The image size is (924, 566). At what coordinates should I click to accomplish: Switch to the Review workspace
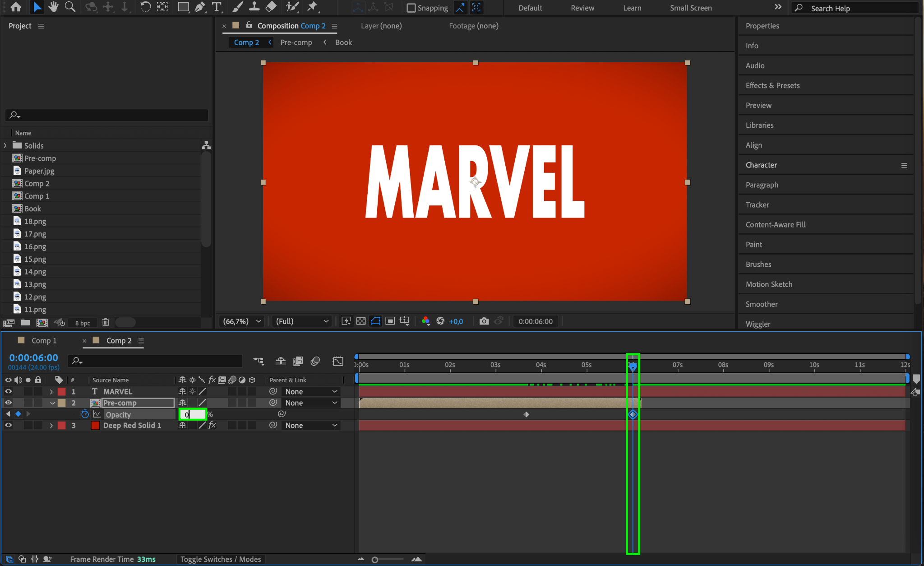(x=582, y=8)
